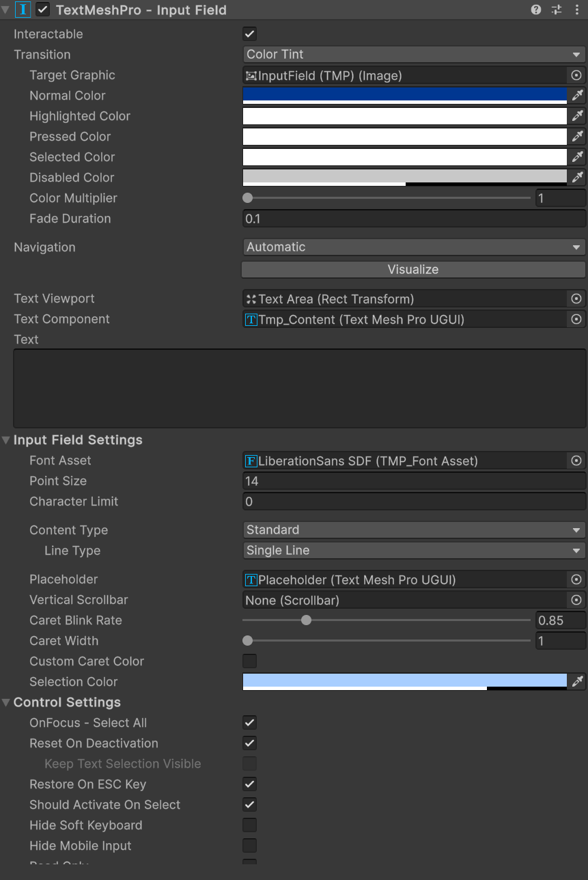This screenshot has width=588, height=880.
Task: Click the TextMeshPro Input Field component icon
Action: pos(23,10)
